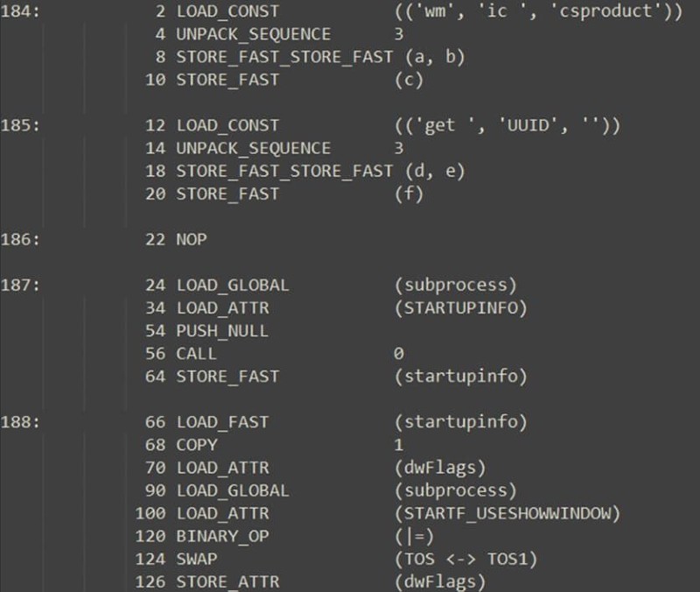The width and height of the screenshot is (700, 592).
Task: Click the line number label 188:
Action: coord(21,421)
